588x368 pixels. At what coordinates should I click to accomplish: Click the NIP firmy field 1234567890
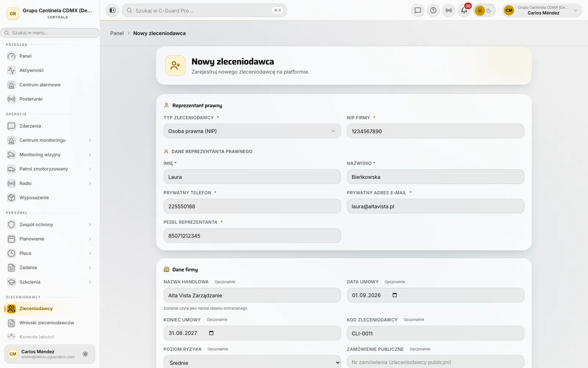pos(435,131)
